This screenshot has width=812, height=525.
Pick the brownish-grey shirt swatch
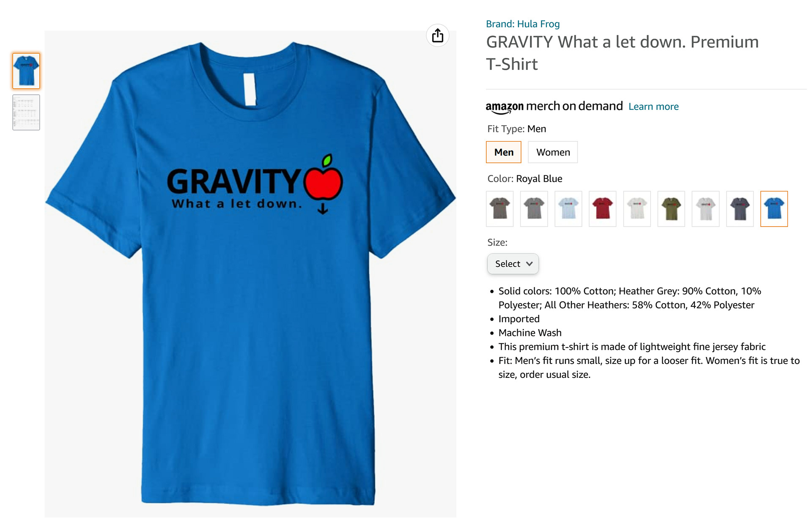pyautogui.click(x=500, y=209)
